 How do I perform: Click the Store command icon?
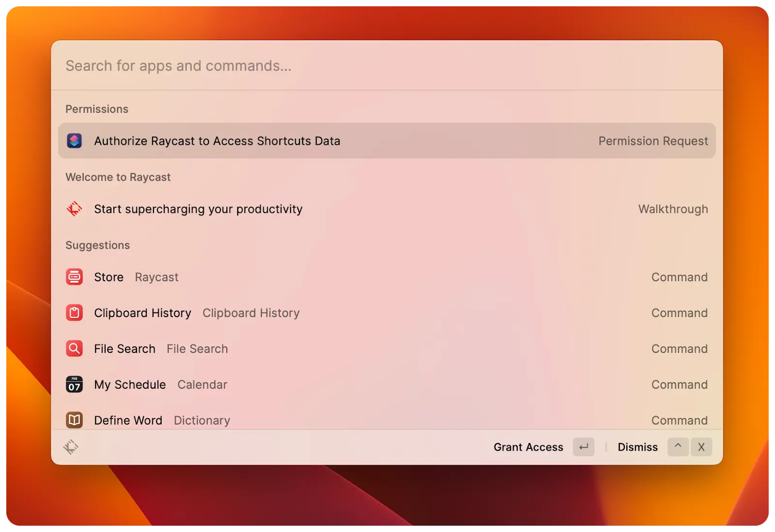pos(74,277)
